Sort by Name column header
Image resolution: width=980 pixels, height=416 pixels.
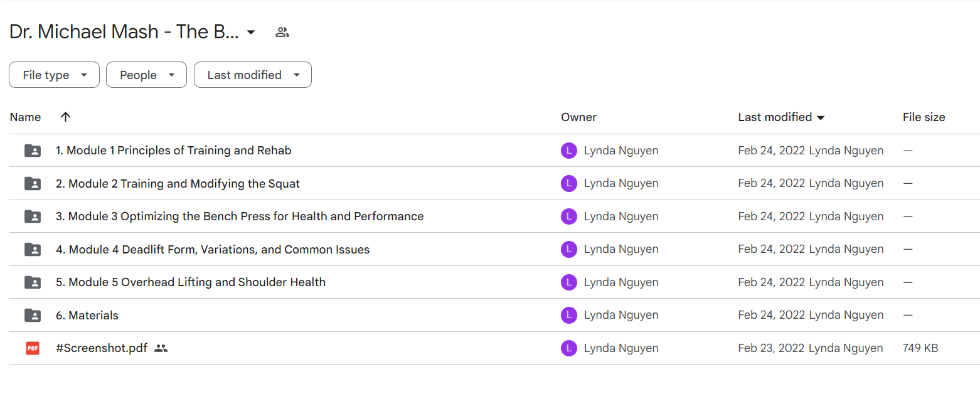click(26, 117)
